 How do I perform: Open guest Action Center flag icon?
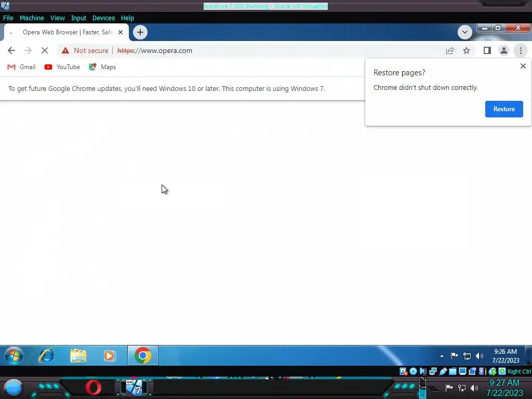[x=454, y=355]
